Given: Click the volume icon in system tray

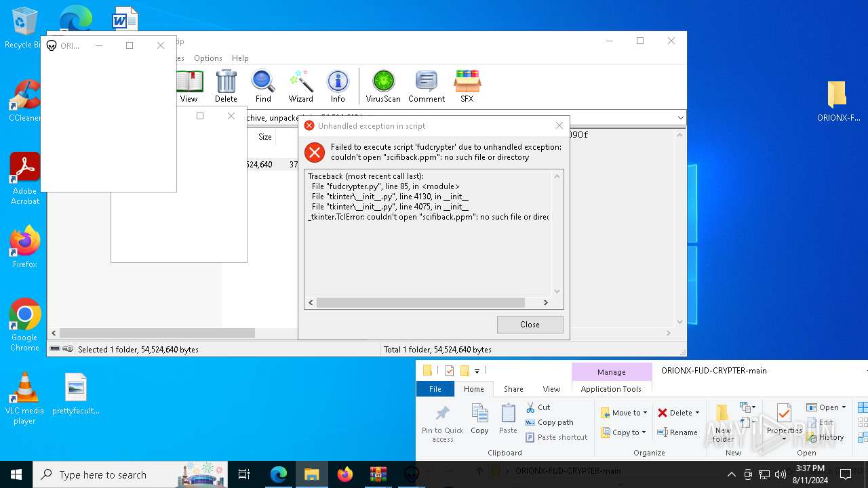Looking at the screenshot, I should pos(780,474).
